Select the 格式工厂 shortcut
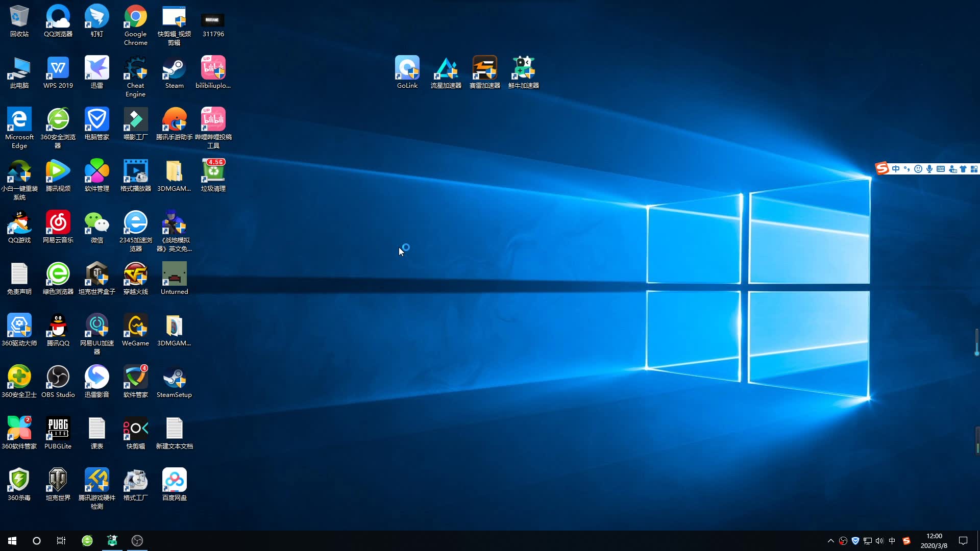The width and height of the screenshot is (980, 551). pyautogui.click(x=136, y=485)
